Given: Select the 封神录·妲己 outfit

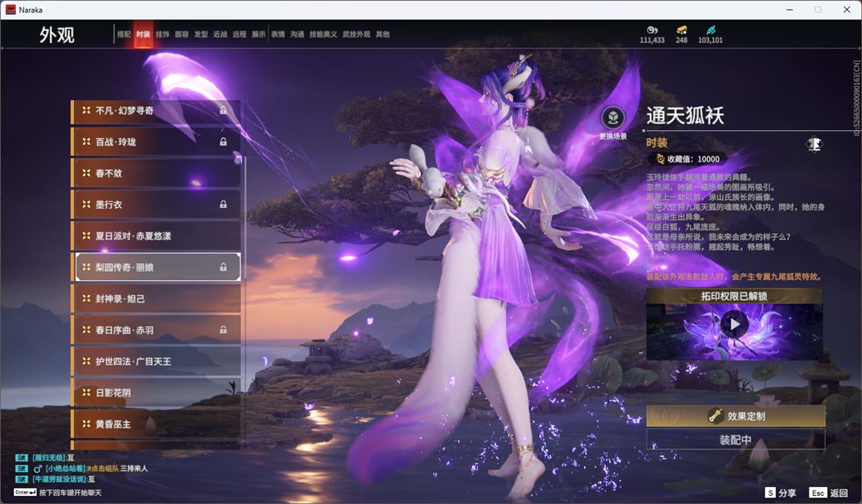Looking at the screenshot, I should (156, 299).
